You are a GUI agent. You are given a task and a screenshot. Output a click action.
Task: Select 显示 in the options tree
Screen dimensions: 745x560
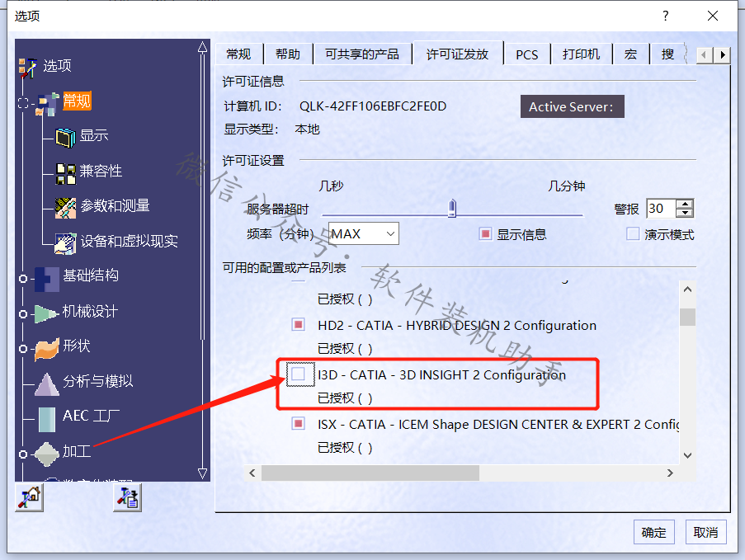point(94,135)
